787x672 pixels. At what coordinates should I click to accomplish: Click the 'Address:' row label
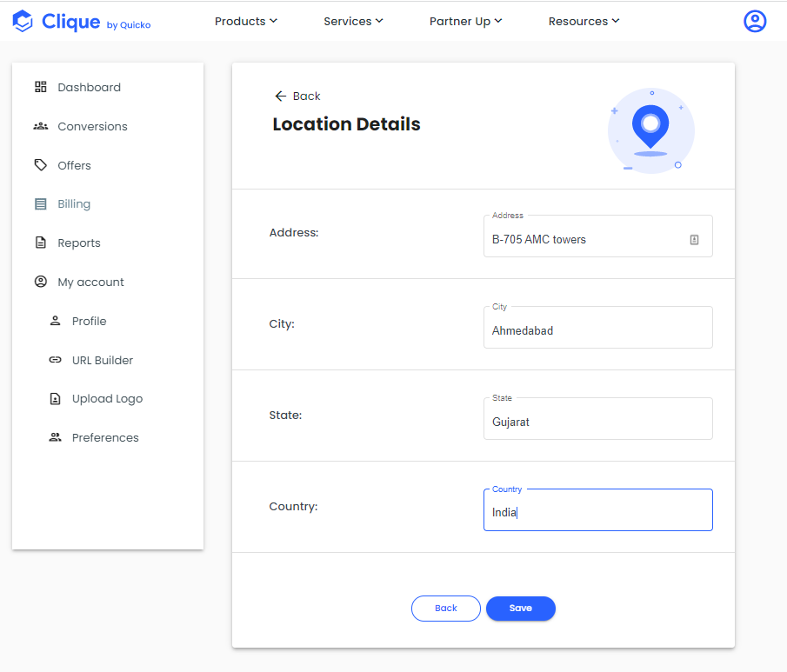pos(294,232)
